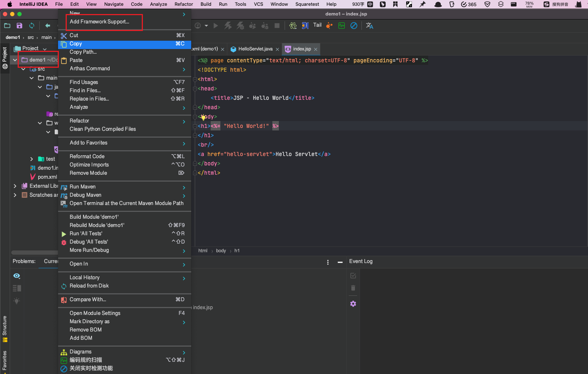This screenshot has width=588, height=374.
Task: Open the Run Maven submenu
Action: coord(124,187)
